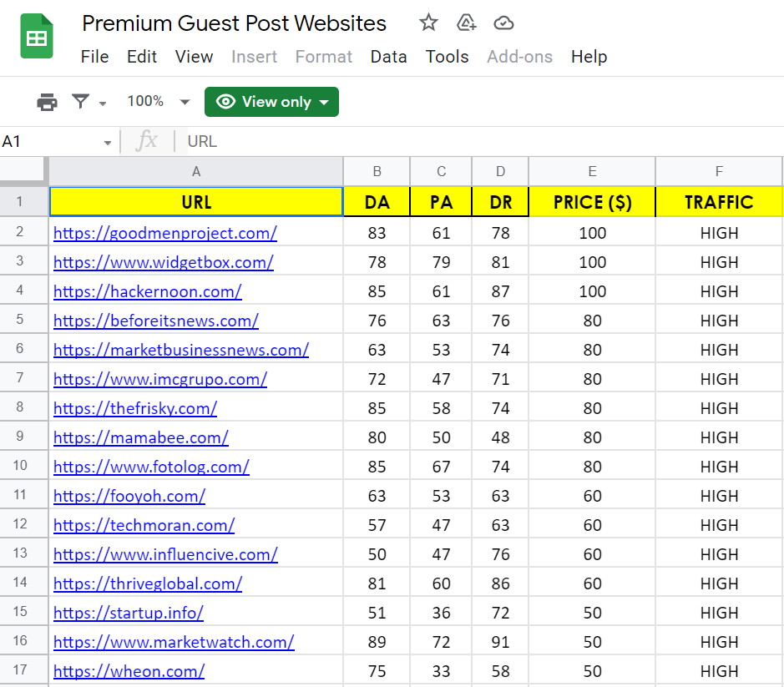The width and height of the screenshot is (784, 687).
Task: Click the document title Premium Guest Post Websites
Action: pos(234,23)
